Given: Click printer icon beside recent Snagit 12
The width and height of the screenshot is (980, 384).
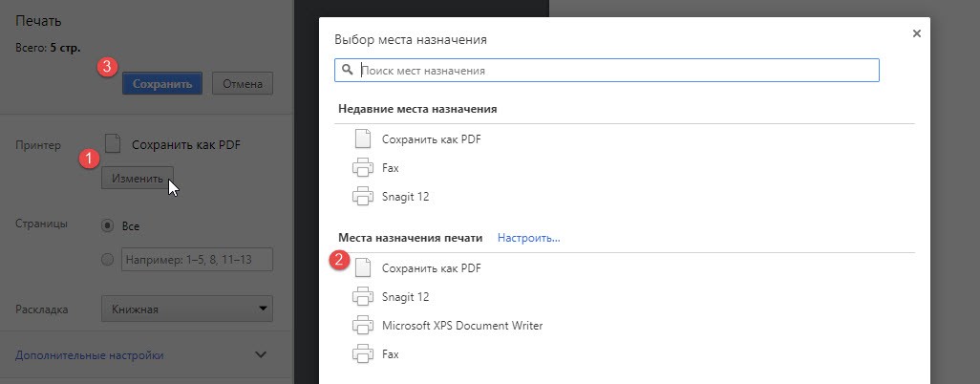Looking at the screenshot, I should (x=363, y=197).
